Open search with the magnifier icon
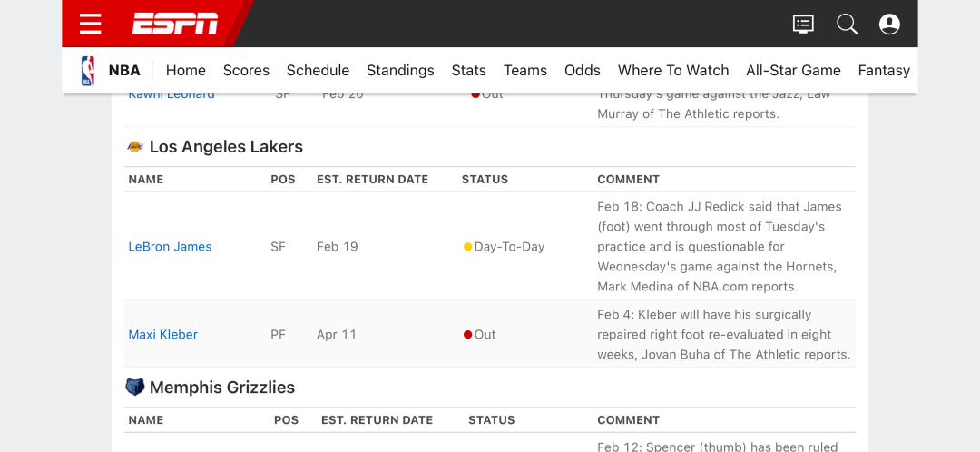The width and height of the screenshot is (980, 452). pyautogui.click(x=848, y=25)
